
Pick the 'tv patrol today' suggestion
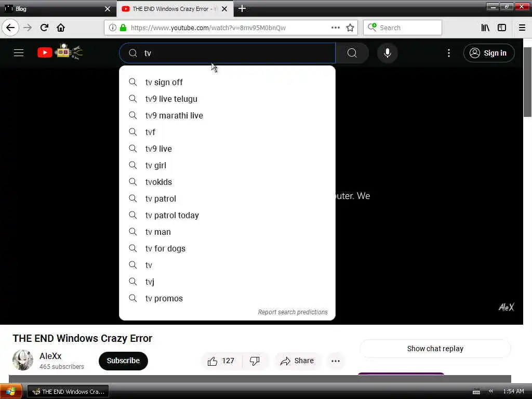228,215
